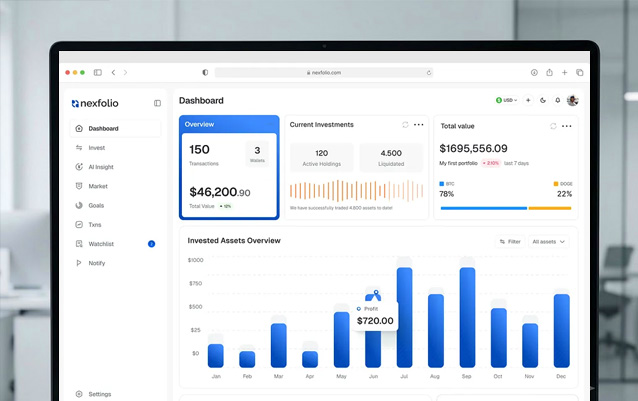Screen dimensions: 638x401
Task: Click the Jul bar in chart
Action: [404, 317]
